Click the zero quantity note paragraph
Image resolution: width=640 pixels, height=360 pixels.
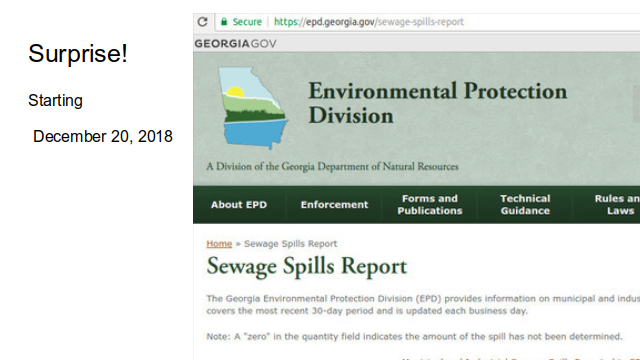click(414, 337)
